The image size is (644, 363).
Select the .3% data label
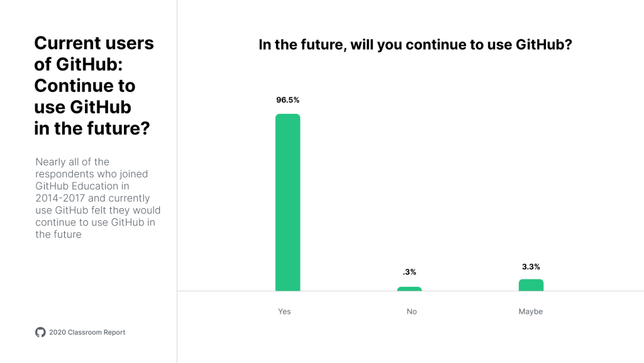click(409, 272)
